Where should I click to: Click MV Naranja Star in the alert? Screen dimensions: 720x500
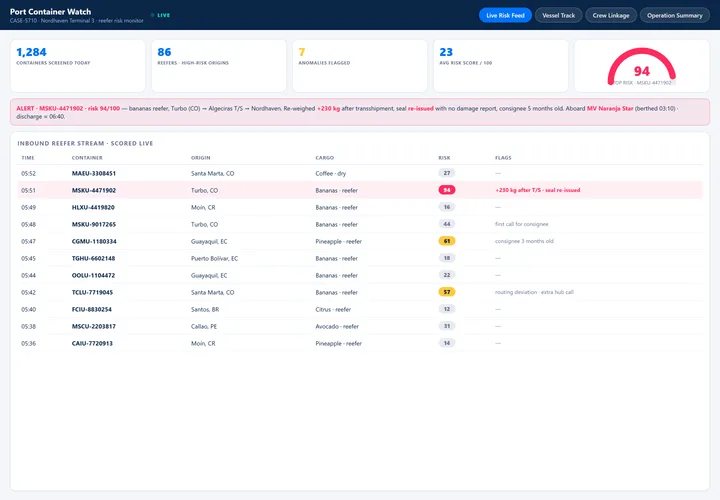[610, 109]
